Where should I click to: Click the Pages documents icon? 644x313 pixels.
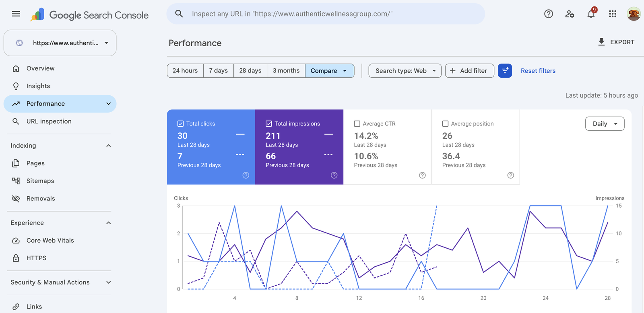(x=16, y=163)
